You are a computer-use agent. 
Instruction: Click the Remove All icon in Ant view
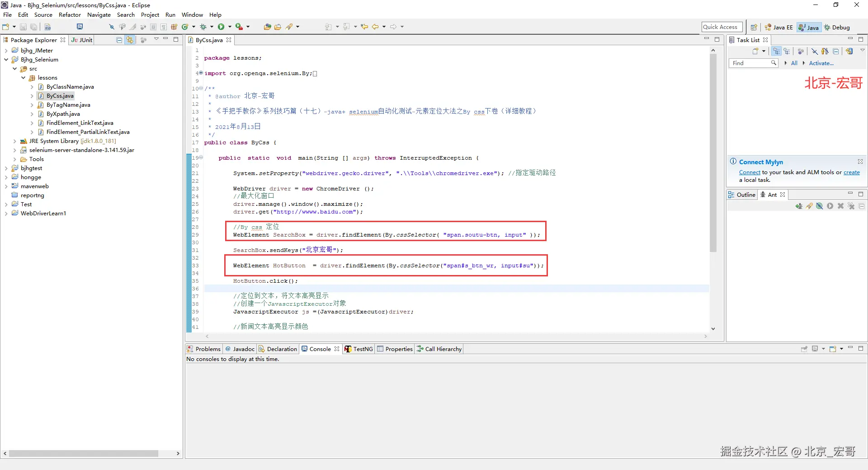(x=851, y=206)
